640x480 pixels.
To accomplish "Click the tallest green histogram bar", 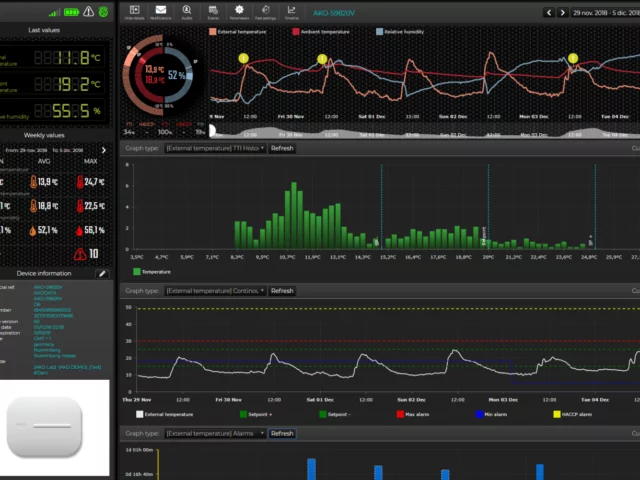I will 294,216.
